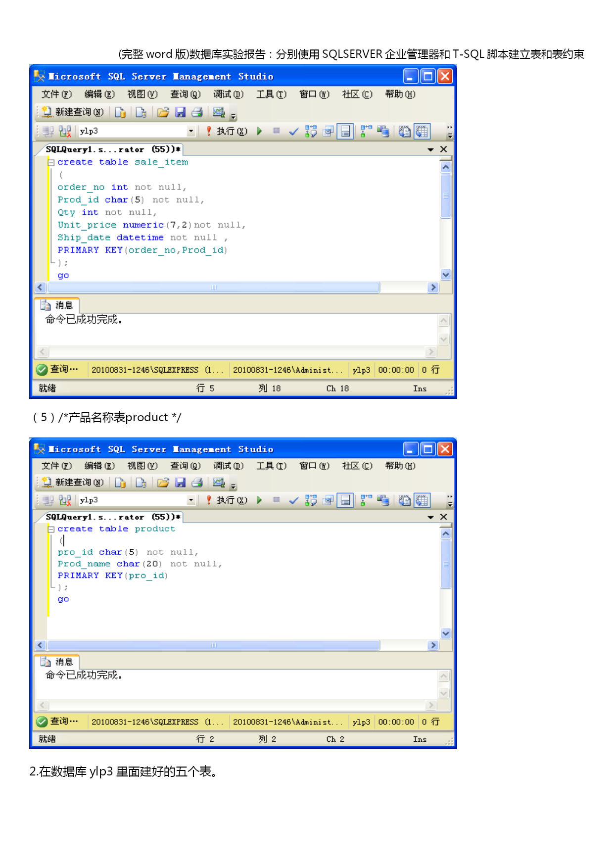Click the scroll right arrow in the sale_item editor

pos(433,288)
